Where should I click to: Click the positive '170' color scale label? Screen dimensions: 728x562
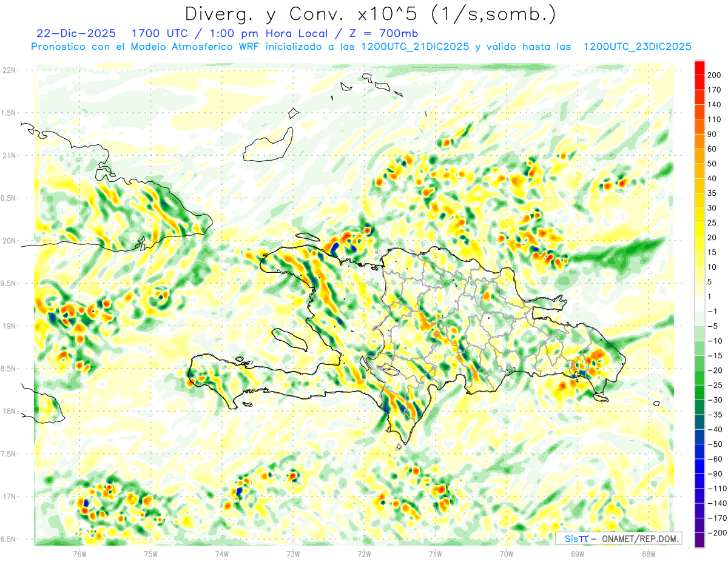(x=715, y=90)
